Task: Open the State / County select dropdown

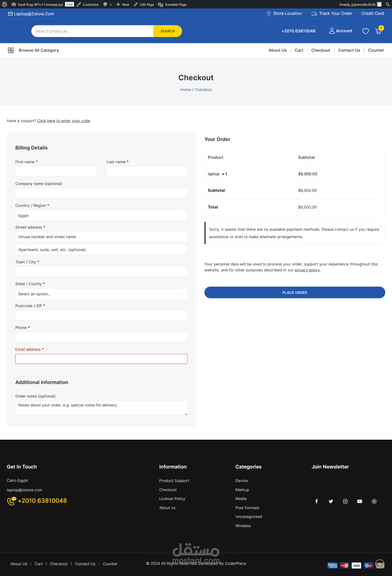Action: tap(101, 294)
